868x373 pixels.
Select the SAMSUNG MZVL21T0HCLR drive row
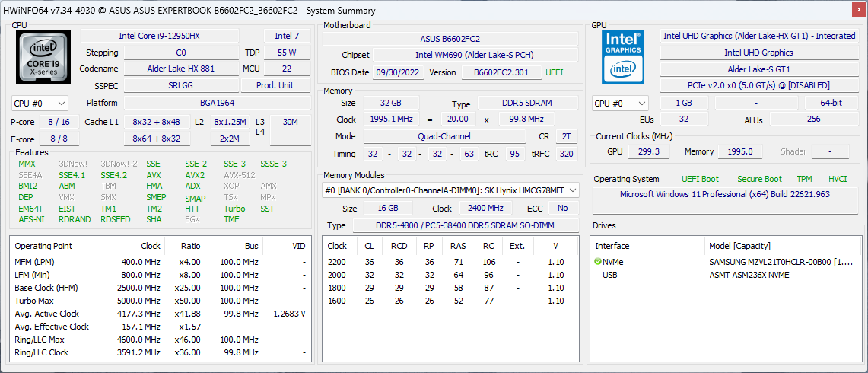[x=725, y=262]
